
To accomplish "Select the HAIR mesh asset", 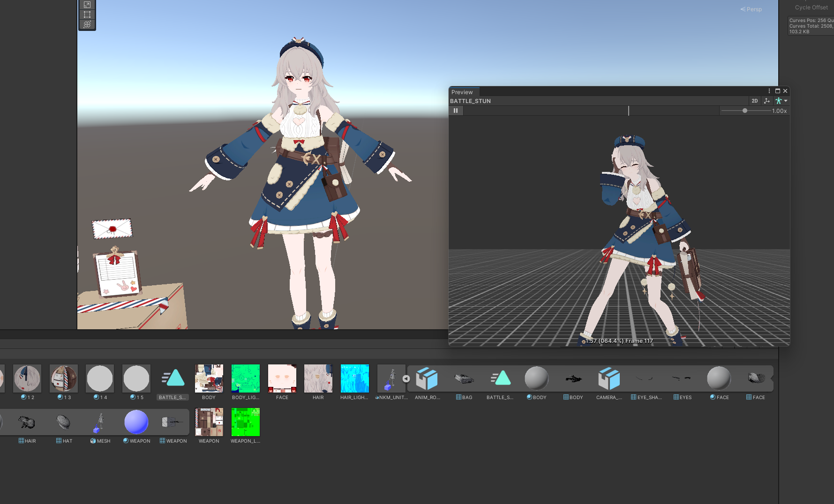I will (x=27, y=422).
